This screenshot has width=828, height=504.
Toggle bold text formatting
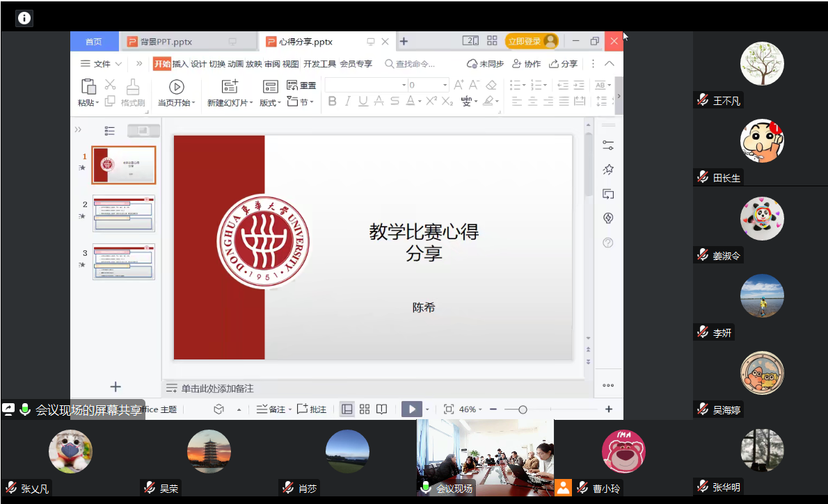click(x=332, y=101)
